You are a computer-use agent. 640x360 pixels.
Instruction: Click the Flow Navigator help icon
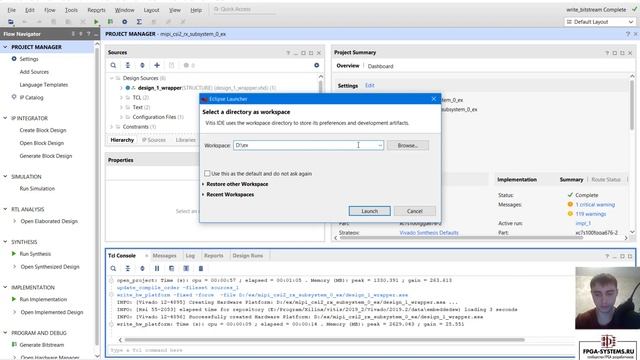tap(89, 34)
